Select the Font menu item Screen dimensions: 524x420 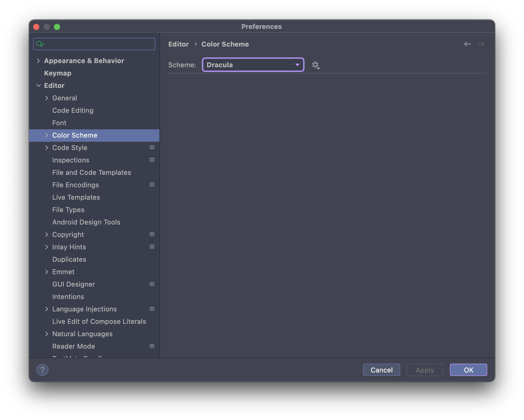coord(59,123)
